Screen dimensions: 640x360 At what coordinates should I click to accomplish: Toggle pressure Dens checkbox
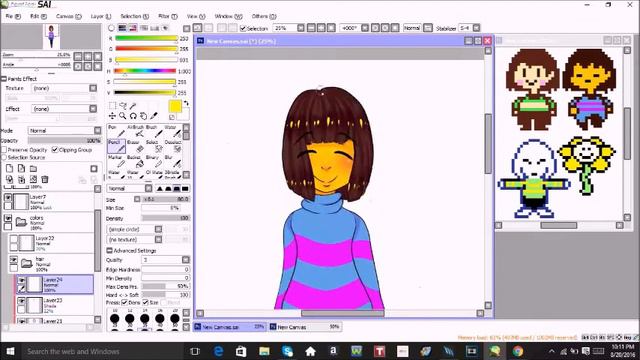124,302
